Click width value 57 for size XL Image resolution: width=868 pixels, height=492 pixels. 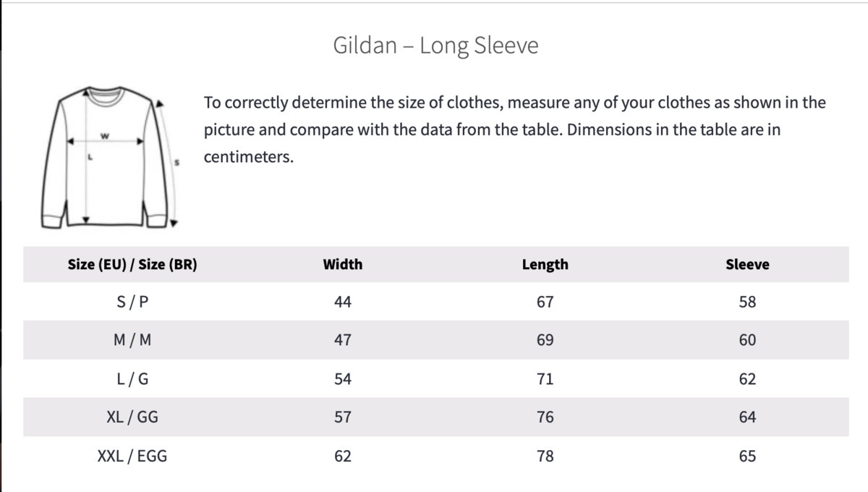pyautogui.click(x=343, y=417)
